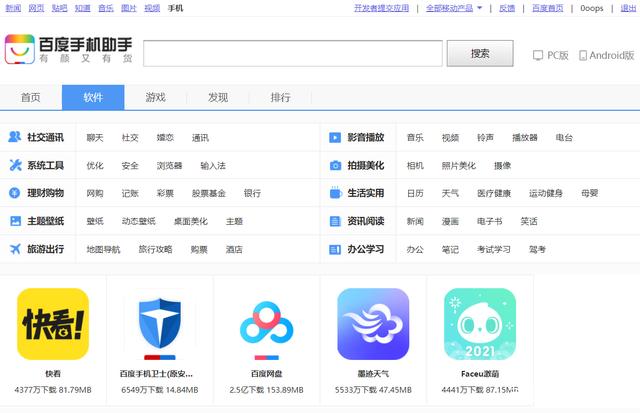Open the 贴吧 top link
Image resolution: width=640 pixels, height=413 pixels.
tap(60, 8)
